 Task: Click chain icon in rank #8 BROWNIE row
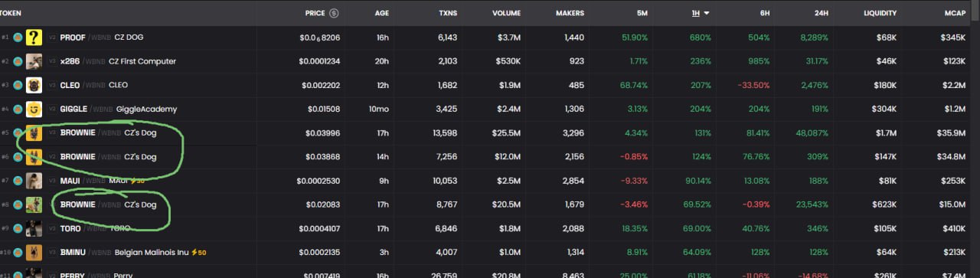coord(18,204)
